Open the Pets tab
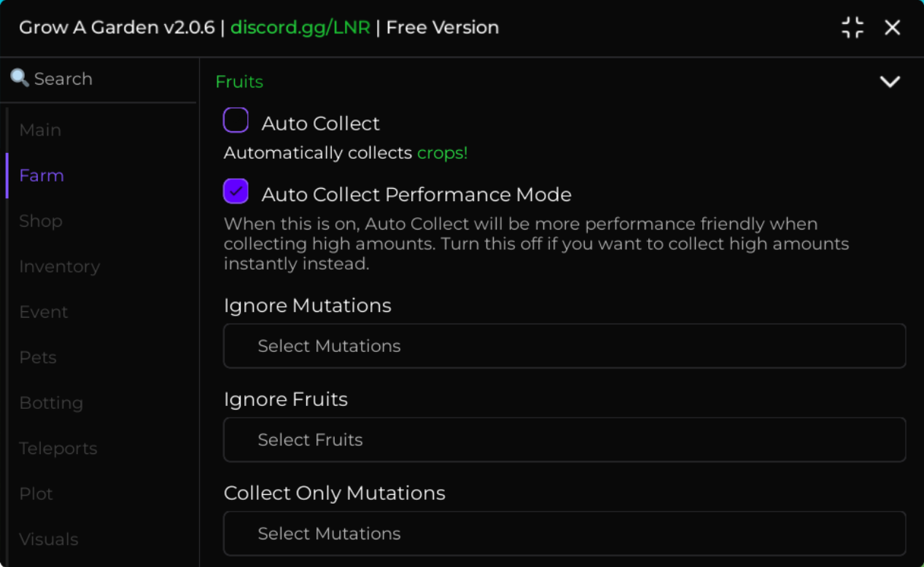924x567 pixels. coord(38,357)
